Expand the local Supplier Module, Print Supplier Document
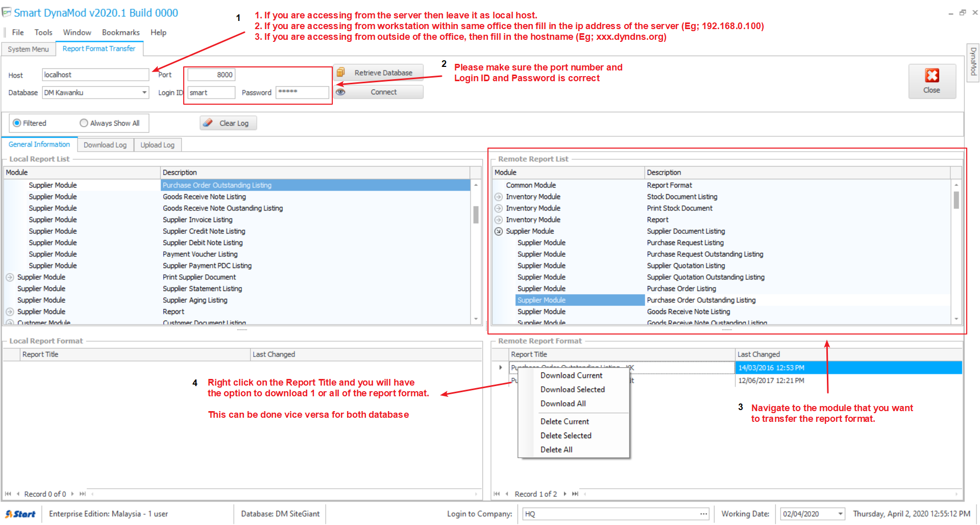The height and width of the screenshot is (525, 980). [10, 277]
